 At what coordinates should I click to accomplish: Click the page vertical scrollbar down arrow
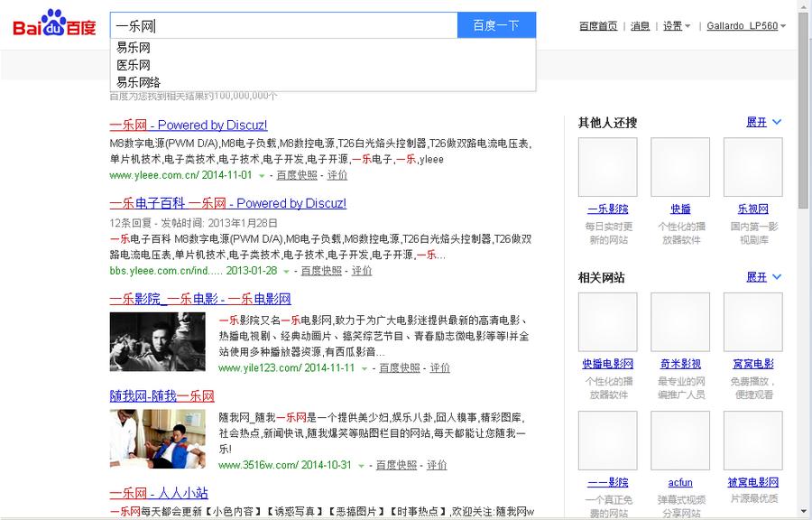click(804, 512)
